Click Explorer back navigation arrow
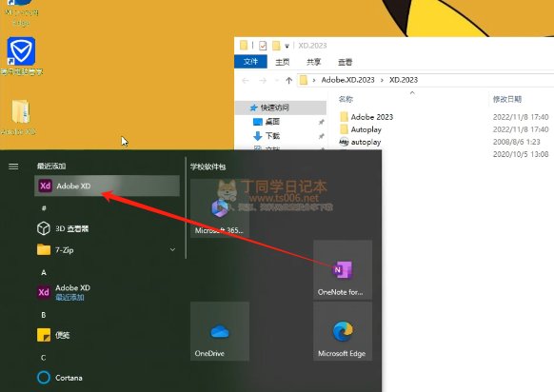Image resolution: width=554 pixels, height=392 pixels. pyautogui.click(x=246, y=81)
